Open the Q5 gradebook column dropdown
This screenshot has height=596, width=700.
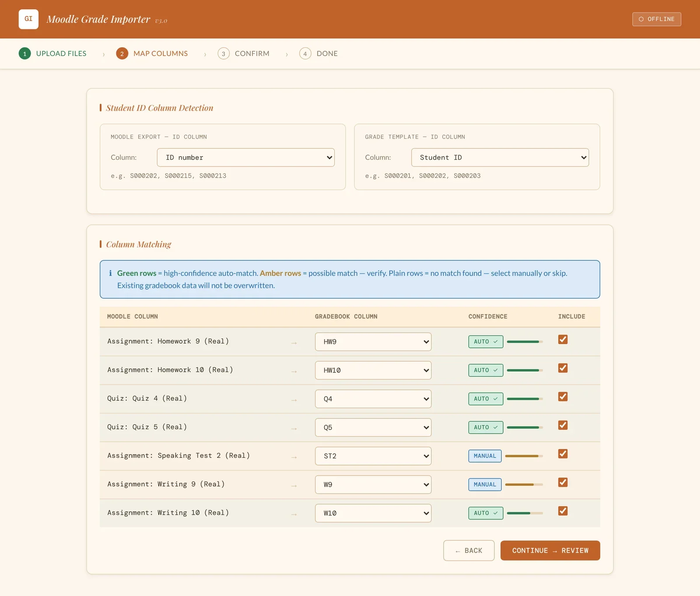(373, 428)
